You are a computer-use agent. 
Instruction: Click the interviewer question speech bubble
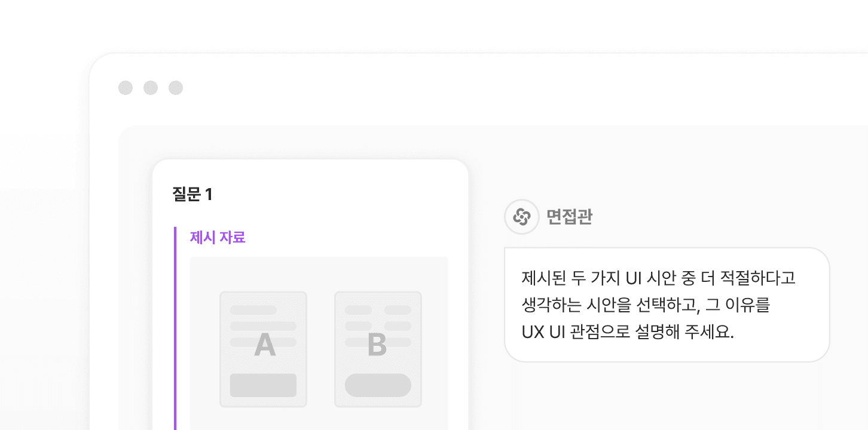pos(667,305)
